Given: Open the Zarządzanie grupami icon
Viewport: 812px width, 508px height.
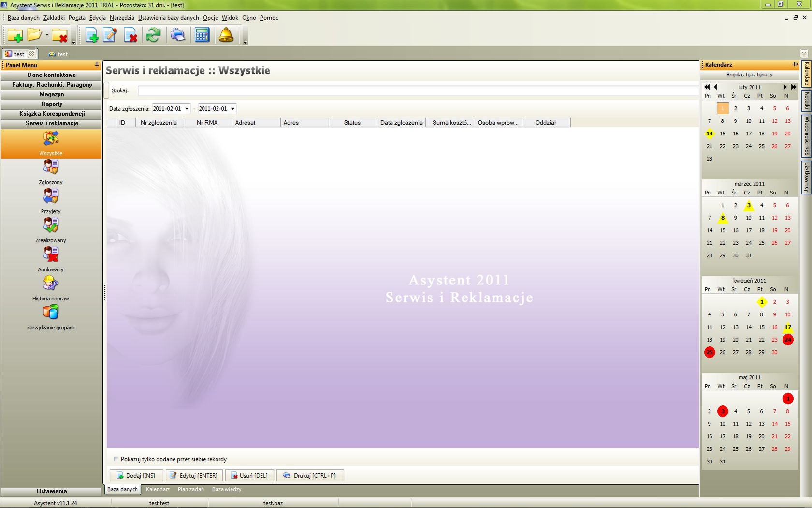Looking at the screenshot, I should coord(51,312).
